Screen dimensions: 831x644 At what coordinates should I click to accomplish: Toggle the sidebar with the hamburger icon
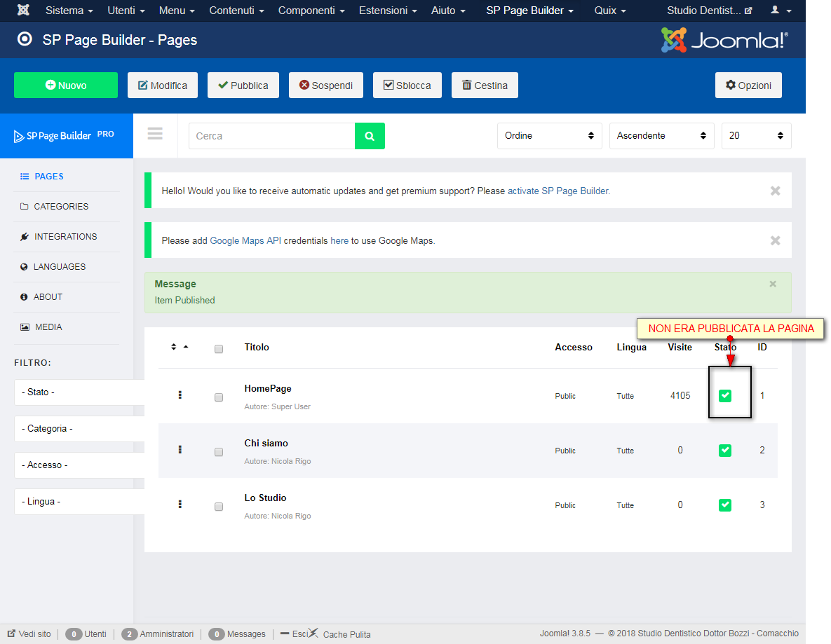tap(155, 133)
